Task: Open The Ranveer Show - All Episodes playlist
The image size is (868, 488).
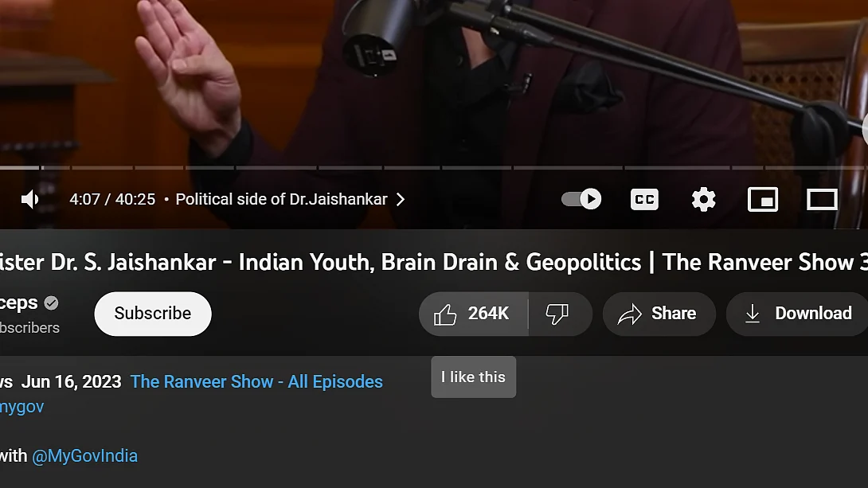Action: point(256,382)
